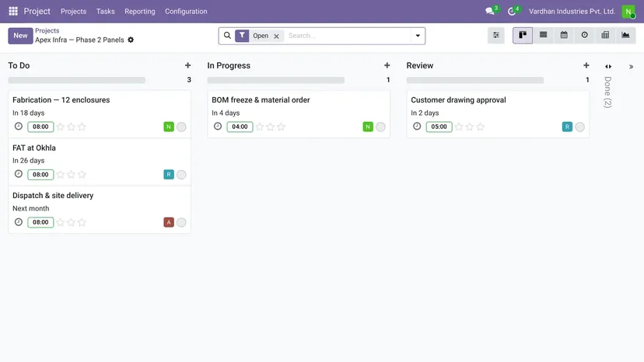The height and width of the screenshot is (362, 644).
Task: Toggle state circle on Customer drawing approval
Action: click(x=579, y=127)
